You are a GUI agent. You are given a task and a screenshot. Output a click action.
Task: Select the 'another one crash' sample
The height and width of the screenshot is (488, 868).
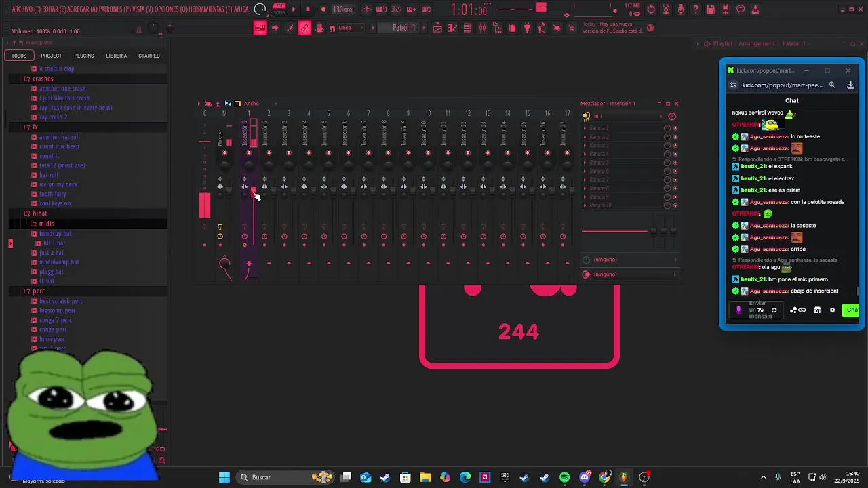[62, 89]
